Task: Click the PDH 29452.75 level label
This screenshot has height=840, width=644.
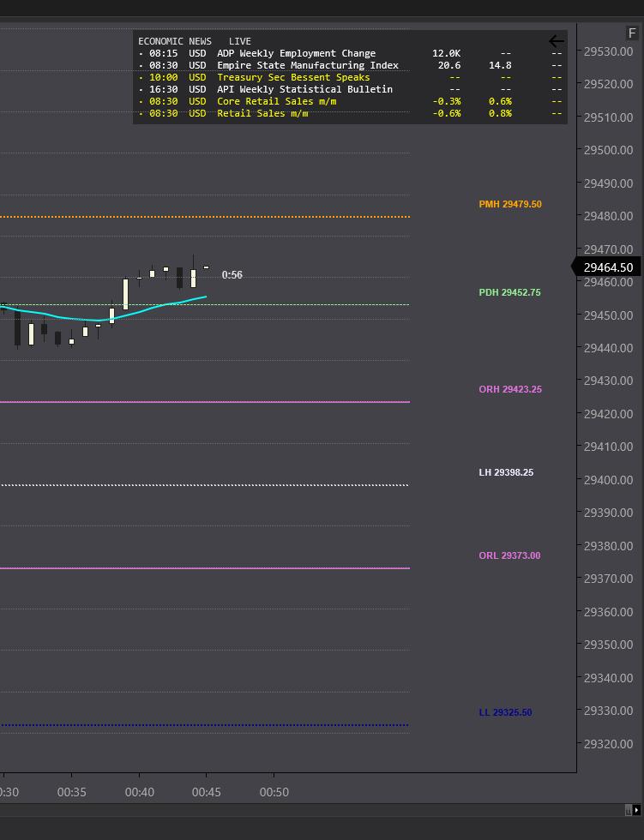Action: pos(509,292)
